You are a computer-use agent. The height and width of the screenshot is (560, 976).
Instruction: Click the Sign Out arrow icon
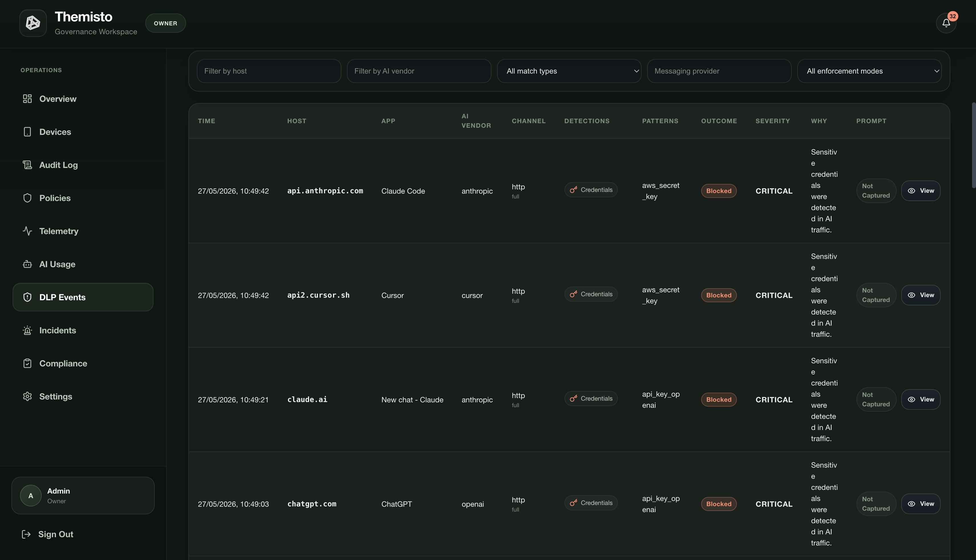point(26,534)
